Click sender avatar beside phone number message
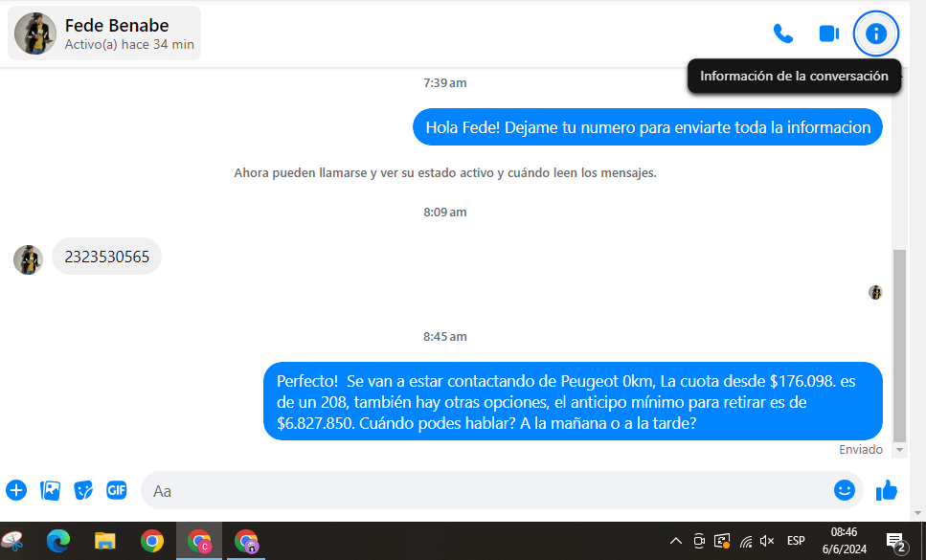The width and height of the screenshot is (926, 560). coord(29,260)
